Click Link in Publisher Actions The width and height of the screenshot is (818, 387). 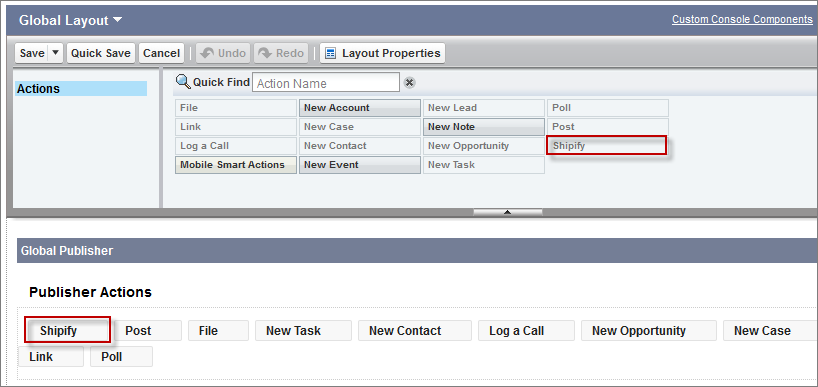coord(51,357)
